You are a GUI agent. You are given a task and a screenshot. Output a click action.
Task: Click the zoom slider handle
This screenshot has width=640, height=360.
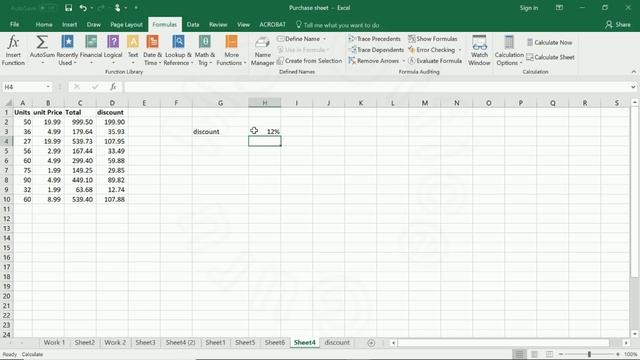point(589,354)
